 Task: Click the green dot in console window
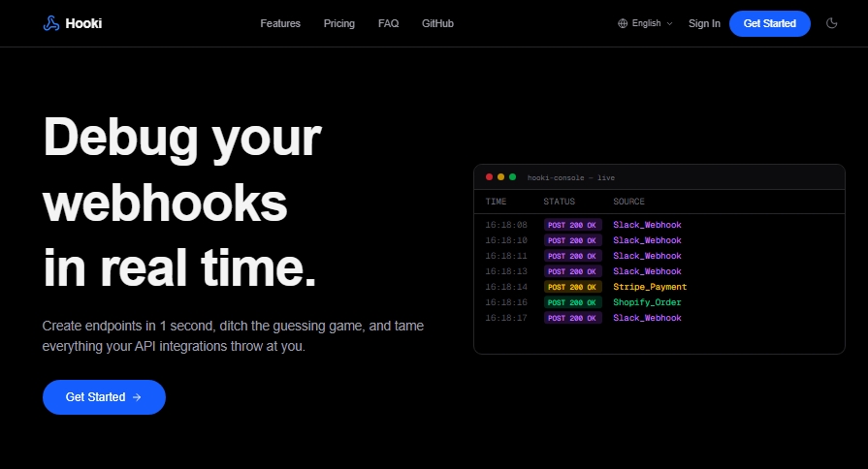(513, 177)
